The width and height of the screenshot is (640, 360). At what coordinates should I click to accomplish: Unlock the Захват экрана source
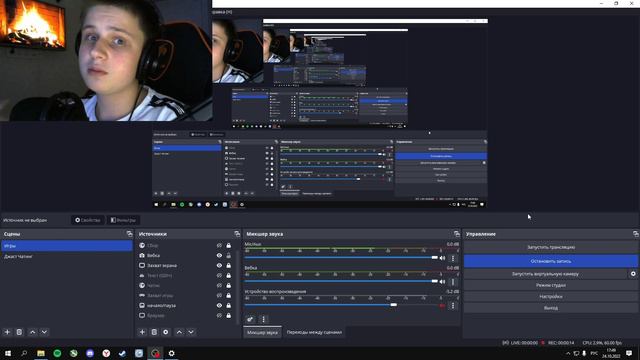click(229, 265)
